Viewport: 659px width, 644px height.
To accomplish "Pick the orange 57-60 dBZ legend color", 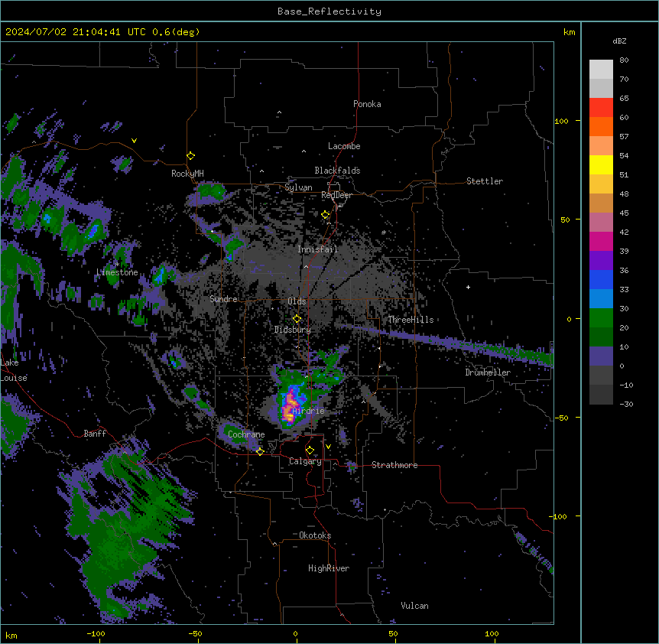I will point(601,126).
